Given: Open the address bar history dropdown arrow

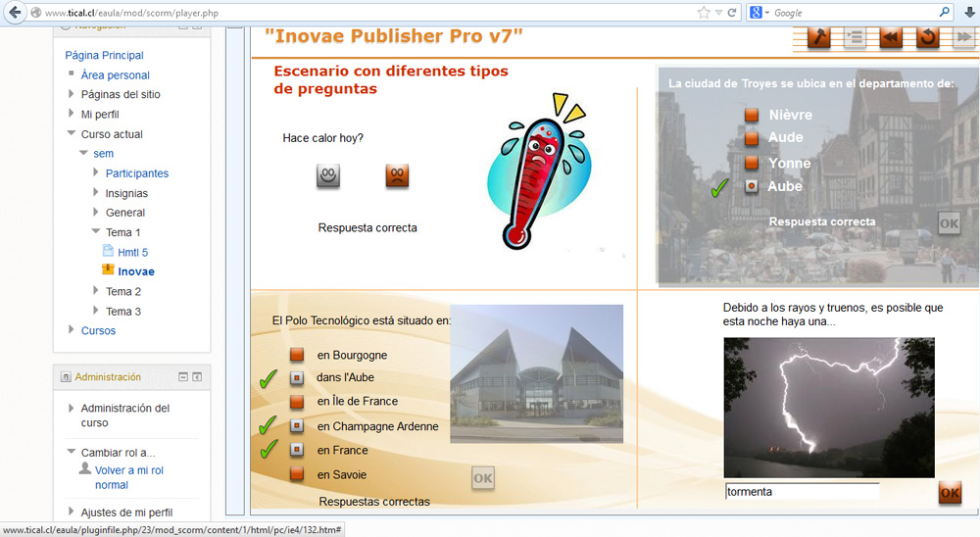Looking at the screenshot, I should pyautogui.click(x=718, y=13).
